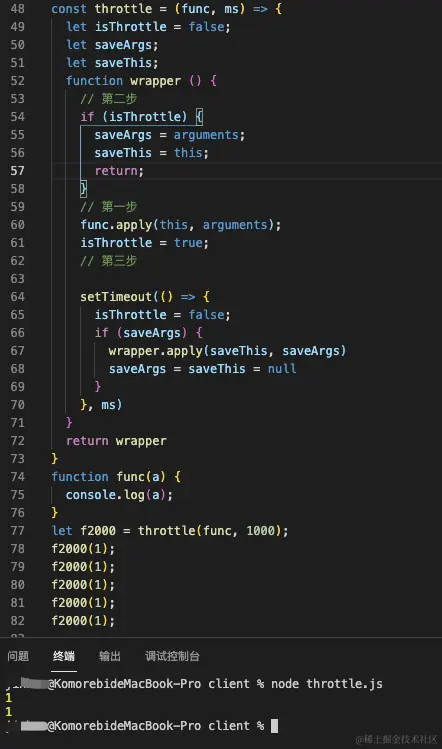This screenshot has width=442, height=749.
Task: Click the 'f2000(1);' call on line 78
Action: (83, 548)
